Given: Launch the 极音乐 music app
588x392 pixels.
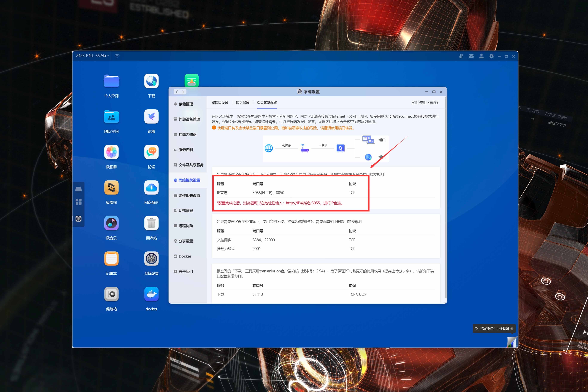Looking at the screenshot, I should [111, 223].
